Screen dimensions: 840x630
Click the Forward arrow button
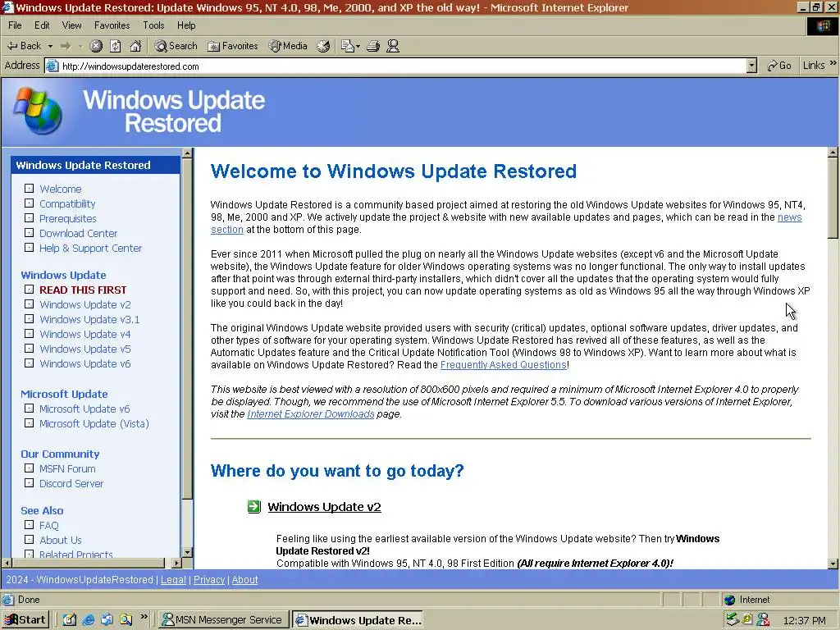point(66,46)
